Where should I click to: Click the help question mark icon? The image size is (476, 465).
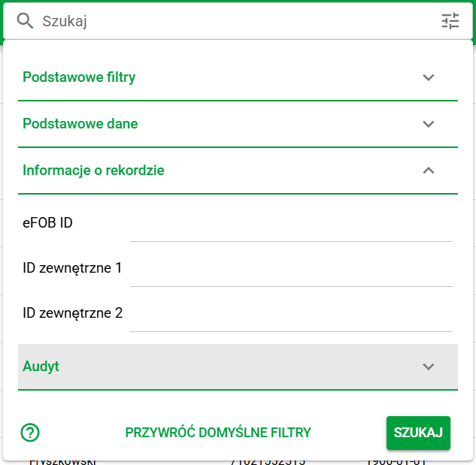tap(30, 432)
